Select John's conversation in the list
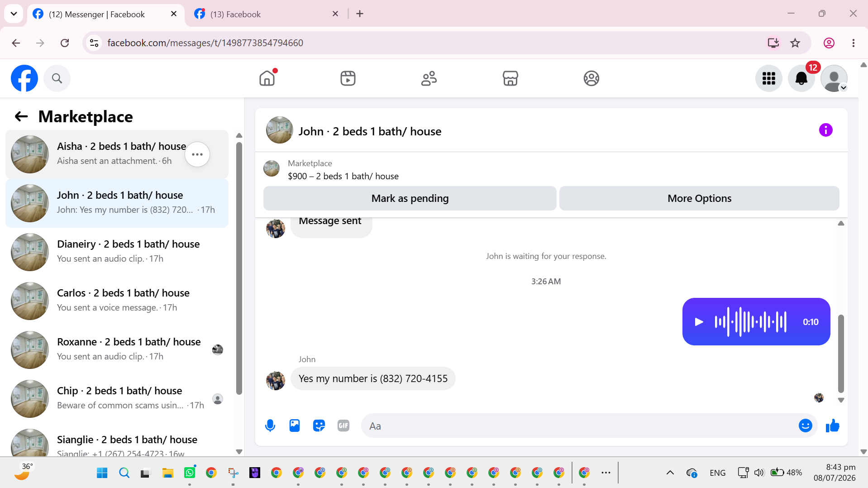 [x=117, y=203]
